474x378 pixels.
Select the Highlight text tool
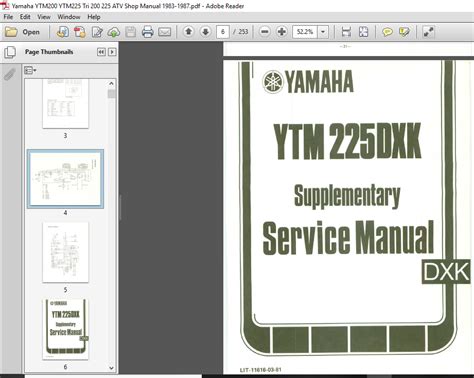click(404, 32)
